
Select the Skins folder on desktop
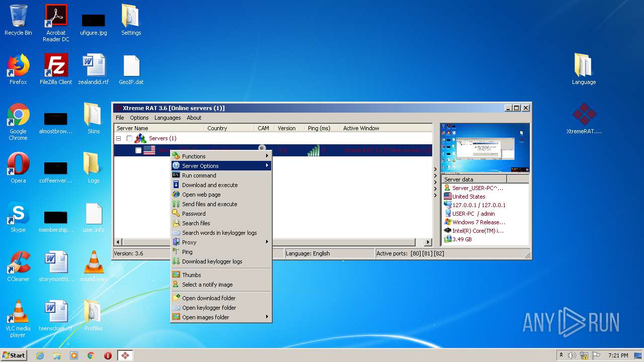pos(94,119)
